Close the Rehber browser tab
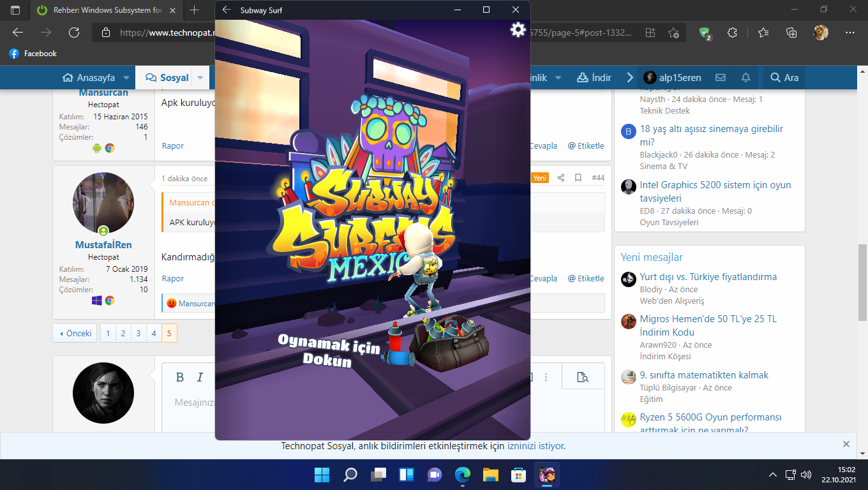This screenshot has height=490, width=868. 172,10
